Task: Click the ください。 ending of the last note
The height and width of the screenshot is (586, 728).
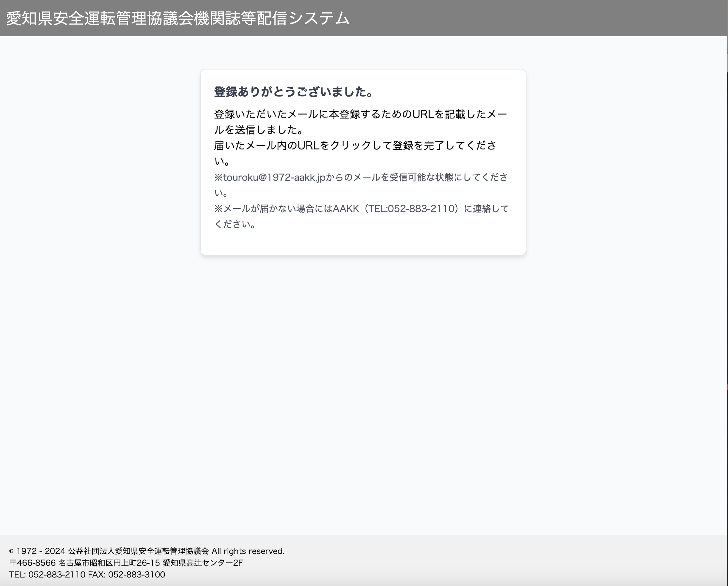Action: (235, 224)
